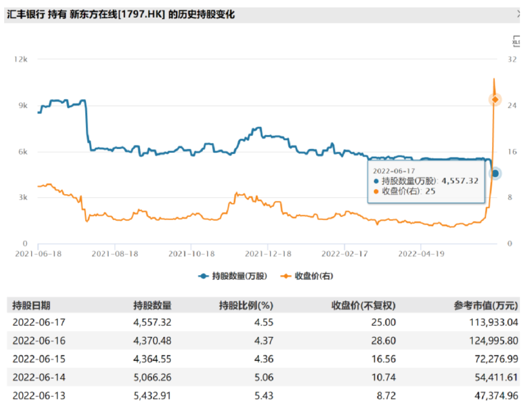Click holding ratio 4.55
This screenshot has height=411, width=532.
tap(264, 322)
